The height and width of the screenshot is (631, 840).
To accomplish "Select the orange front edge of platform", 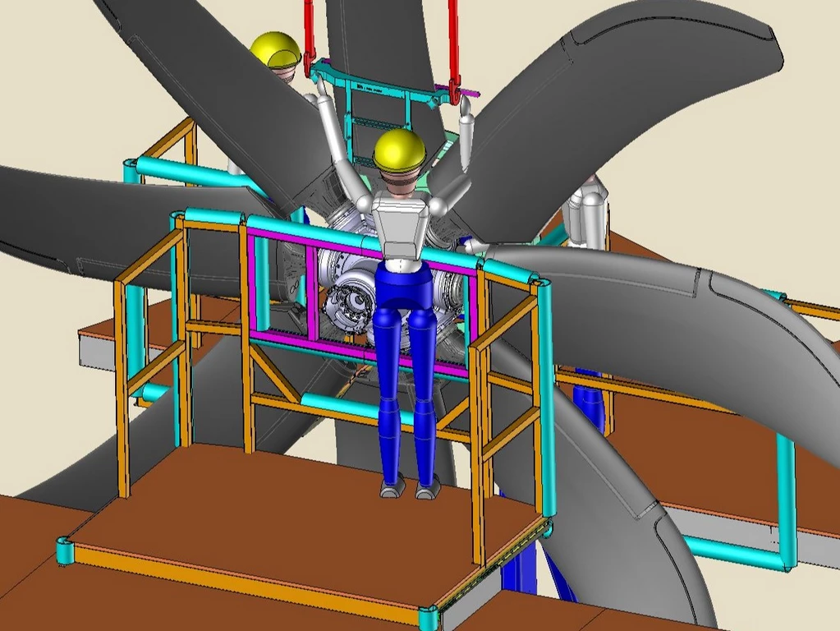I will pyautogui.click(x=246, y=585).
